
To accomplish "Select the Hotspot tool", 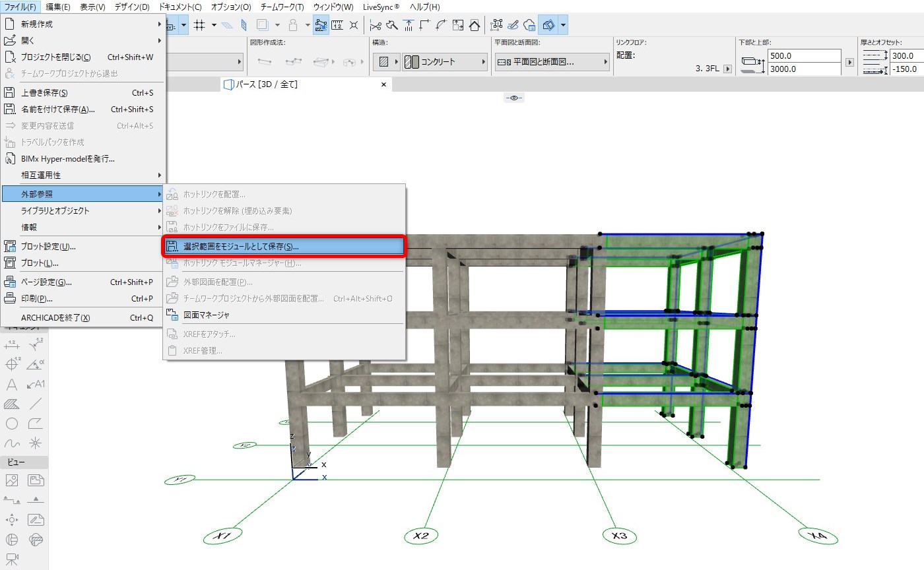I will [x=36, y=443].
